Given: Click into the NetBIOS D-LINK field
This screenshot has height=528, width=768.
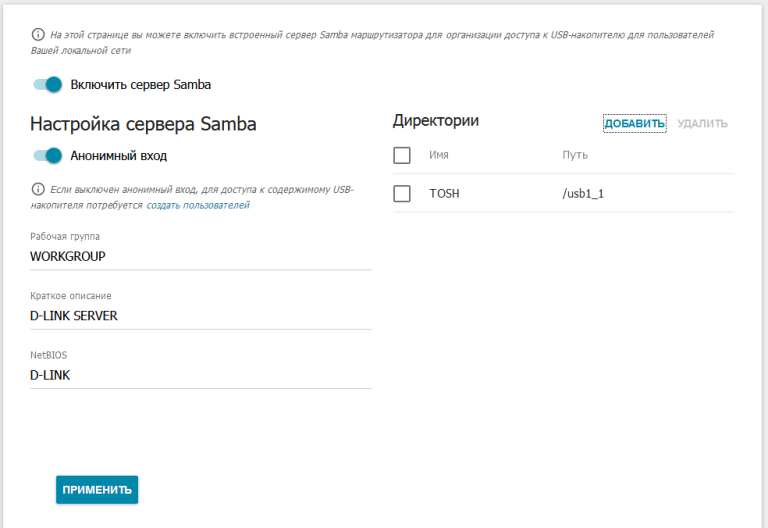Looking at the screenshot, I should click(x=201, y=375).
